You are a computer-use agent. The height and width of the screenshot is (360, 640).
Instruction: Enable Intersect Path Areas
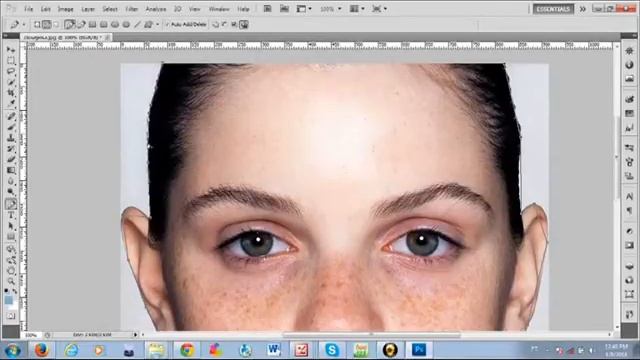coord(234,24)
